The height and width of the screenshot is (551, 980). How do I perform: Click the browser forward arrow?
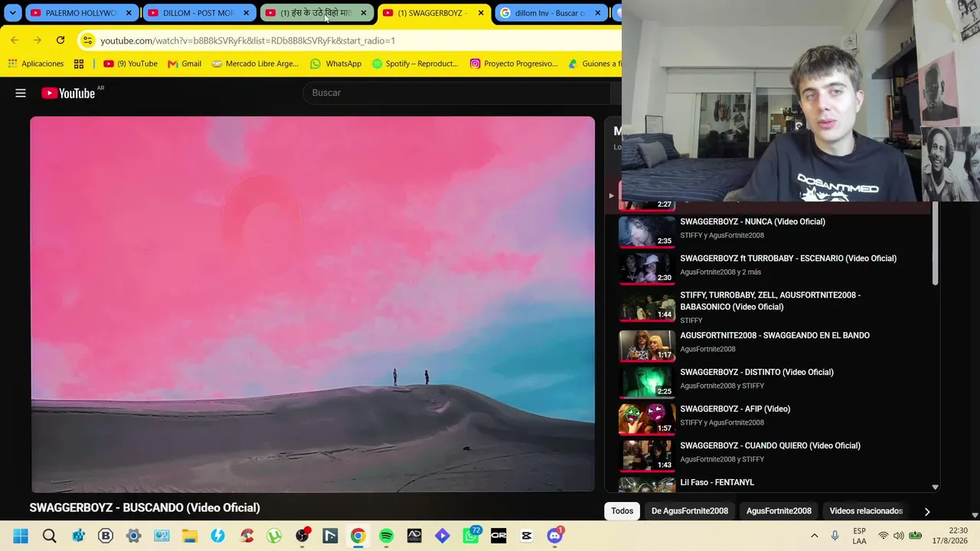(37, 41)
